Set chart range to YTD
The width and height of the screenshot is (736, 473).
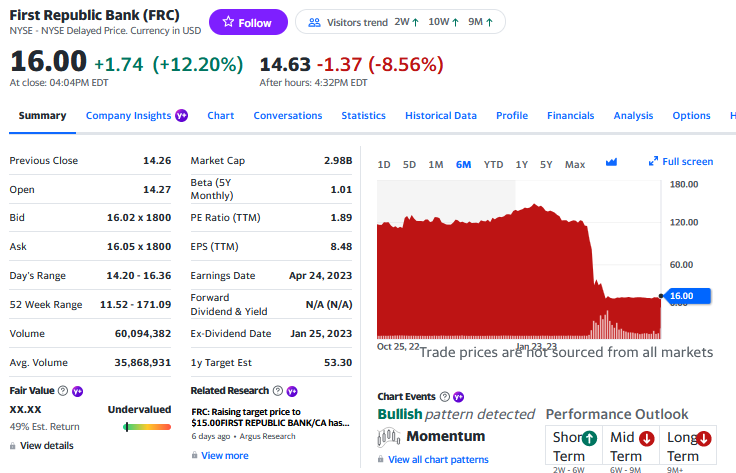pyautogui.click(x=493, y=165)
